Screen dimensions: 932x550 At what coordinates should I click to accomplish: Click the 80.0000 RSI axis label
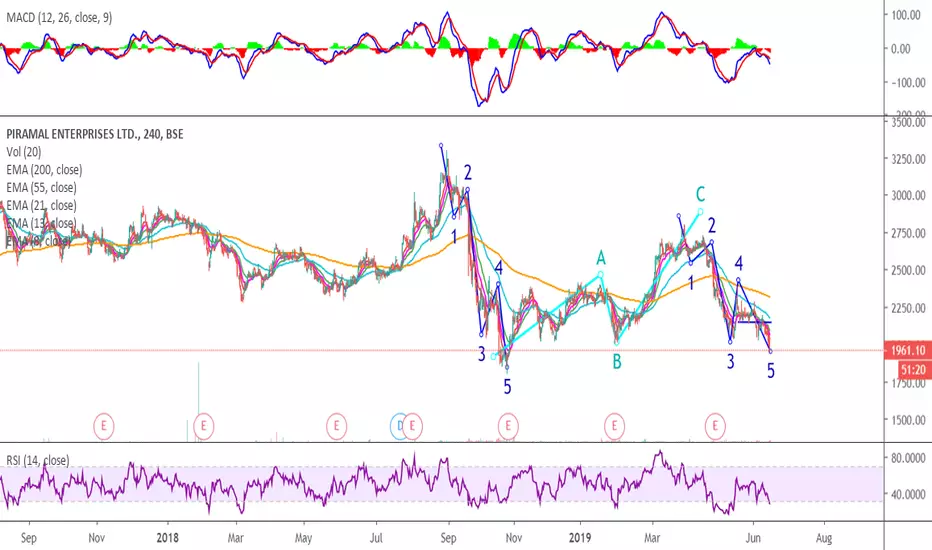point(908,458)
